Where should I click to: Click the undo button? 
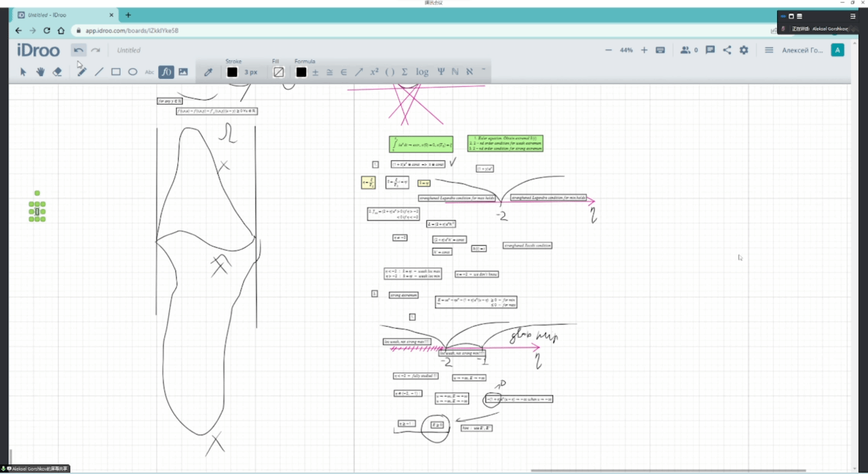79,50
